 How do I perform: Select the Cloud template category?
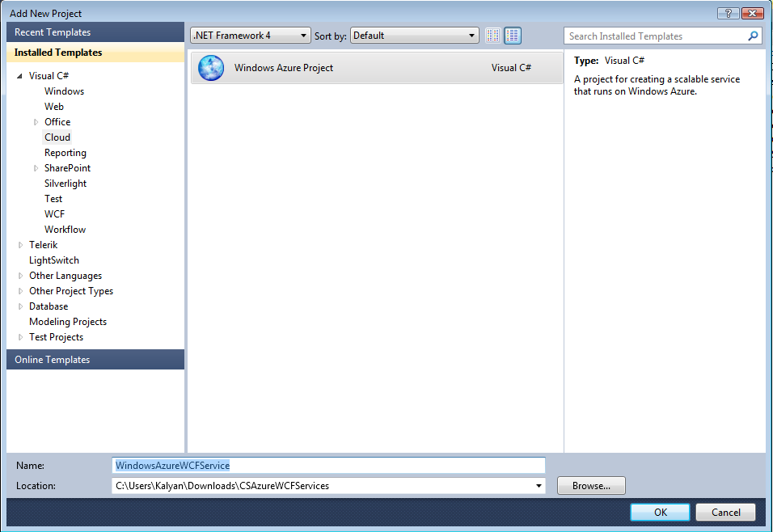(57, 137)
